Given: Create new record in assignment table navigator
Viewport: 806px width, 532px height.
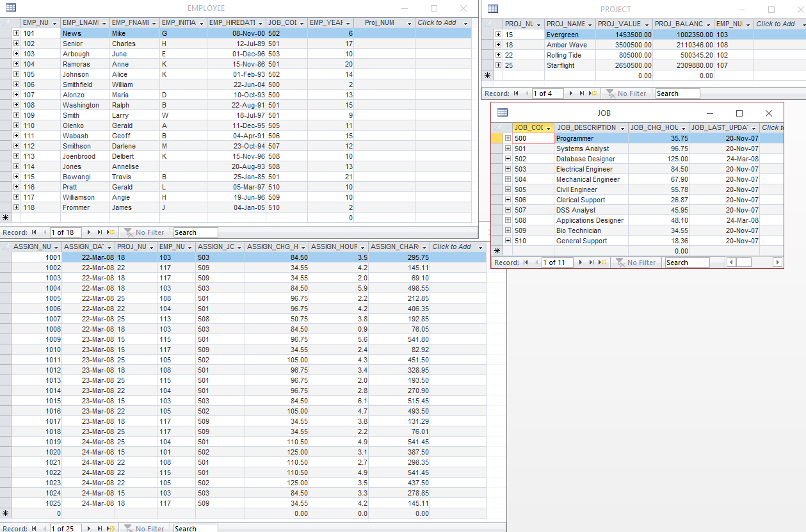Looking at the screenshot, I should click(111, 529).
